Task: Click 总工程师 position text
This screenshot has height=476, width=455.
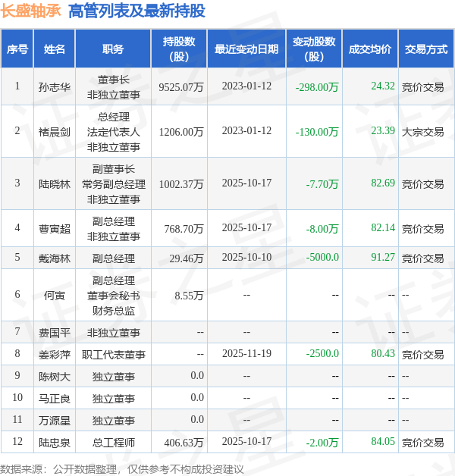Action: (x=113, y=443)
